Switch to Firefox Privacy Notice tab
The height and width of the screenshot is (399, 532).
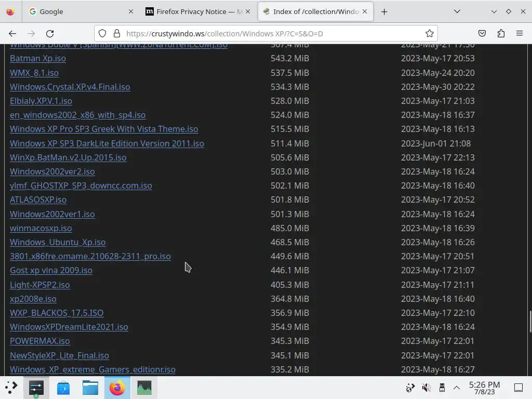(x=198, y=11)
